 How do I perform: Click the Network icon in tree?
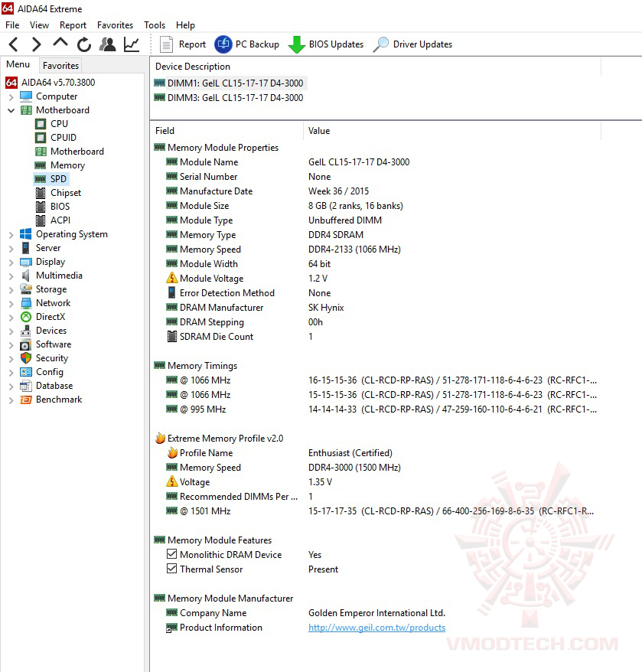coord(26,303)
